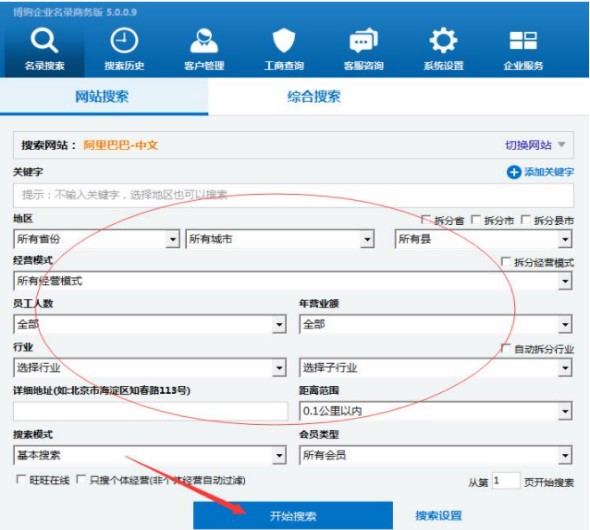This screenshot has height=530, width=590.
Task: Open the 所有省份 province dropdown
Action: (x=96, y=239)
